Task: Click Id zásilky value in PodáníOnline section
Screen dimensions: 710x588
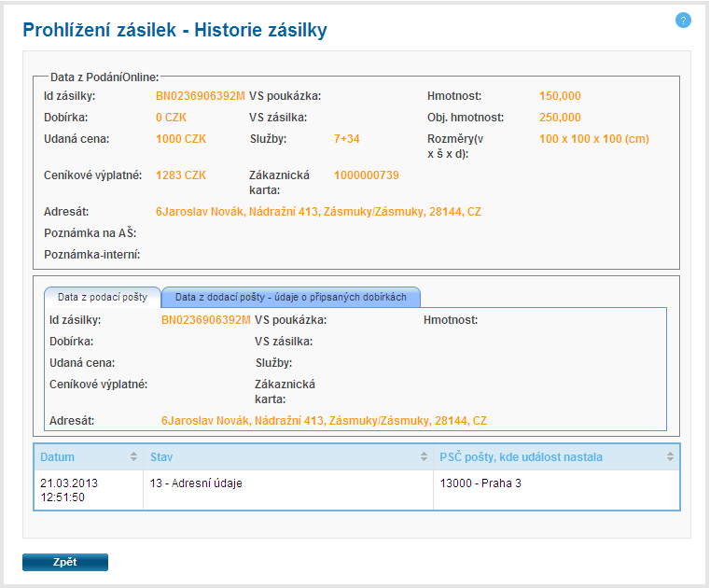Action: 200,95
